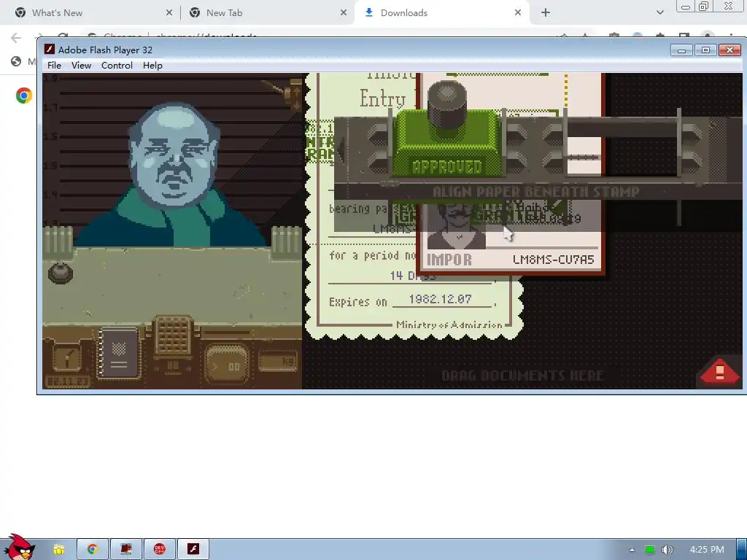This screenshot has width=747, height=560.
Task: Click Chrome's back arrow button
Action: 16,38
